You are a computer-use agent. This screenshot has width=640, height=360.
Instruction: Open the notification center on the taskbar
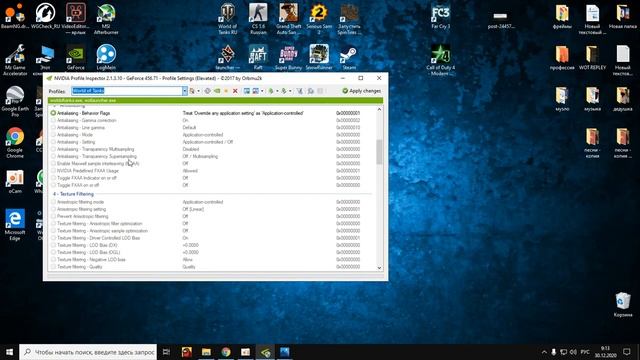[x=627, y=352]
